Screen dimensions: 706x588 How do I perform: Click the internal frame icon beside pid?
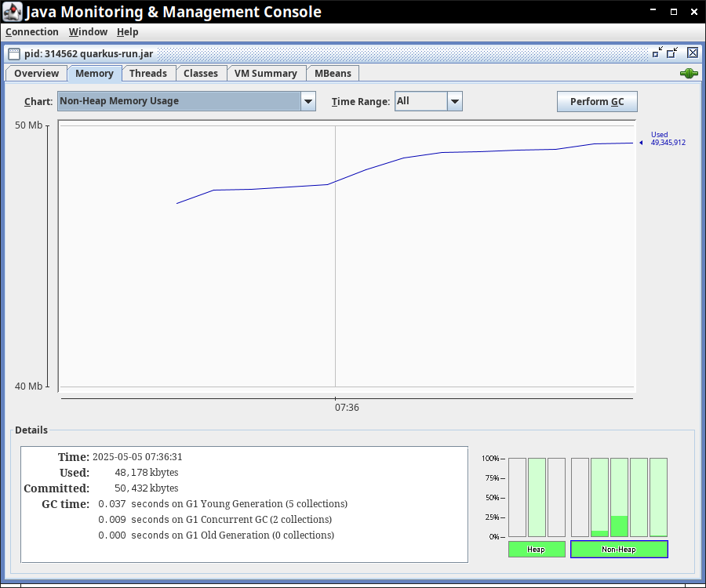pos(14,53)
